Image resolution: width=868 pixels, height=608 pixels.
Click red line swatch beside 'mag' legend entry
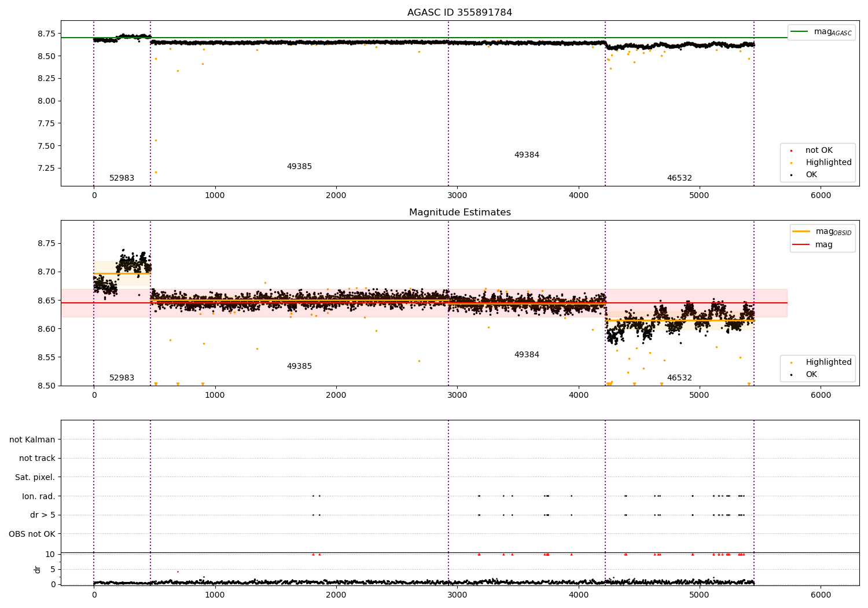[x=801, y=245]
